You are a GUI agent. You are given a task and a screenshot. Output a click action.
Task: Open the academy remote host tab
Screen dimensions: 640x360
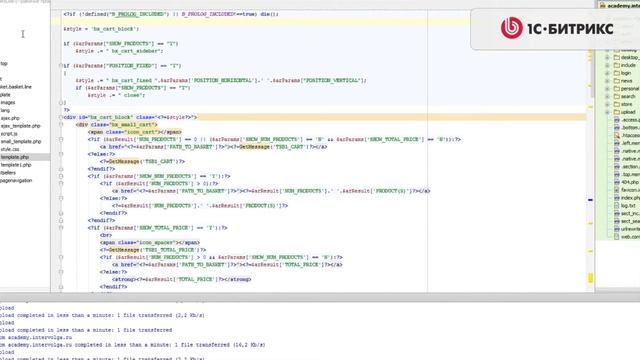point(619,5)
